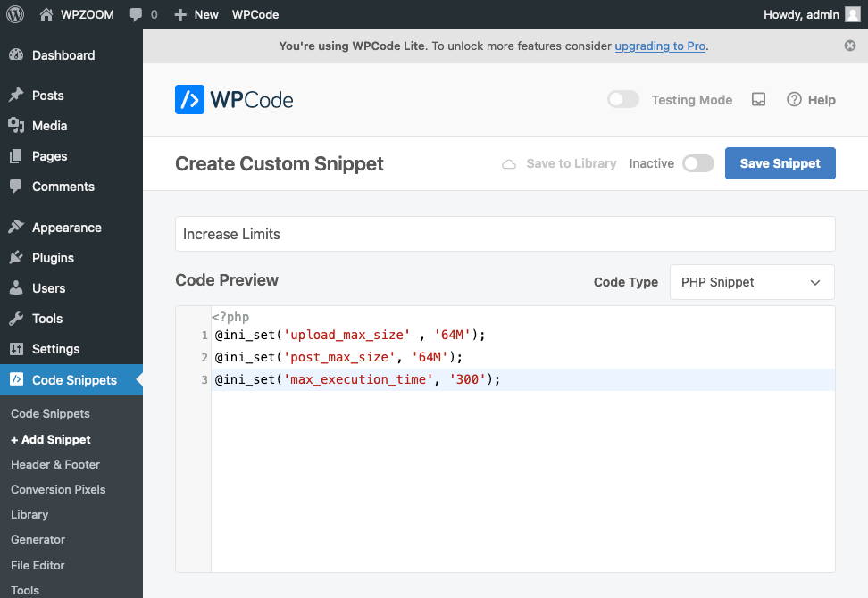
Task: Open the comments bubble icon in admin bar
Action: tap(136, 15)
